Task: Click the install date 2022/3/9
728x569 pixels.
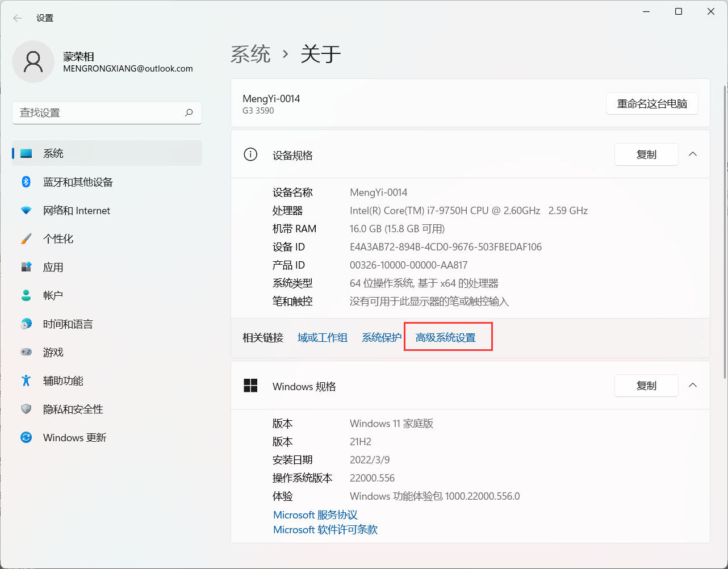Action: coord(370,459)
